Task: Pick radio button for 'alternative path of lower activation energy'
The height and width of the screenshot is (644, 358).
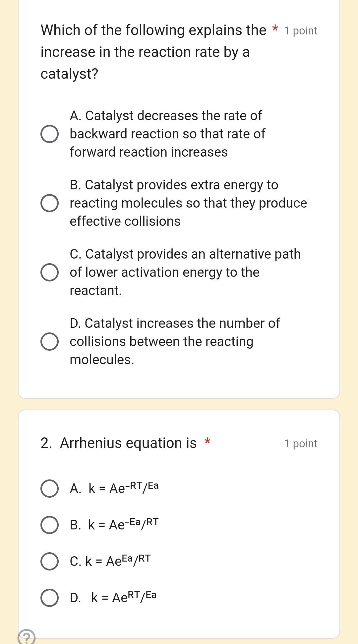Action: click(x=50, y=272)
